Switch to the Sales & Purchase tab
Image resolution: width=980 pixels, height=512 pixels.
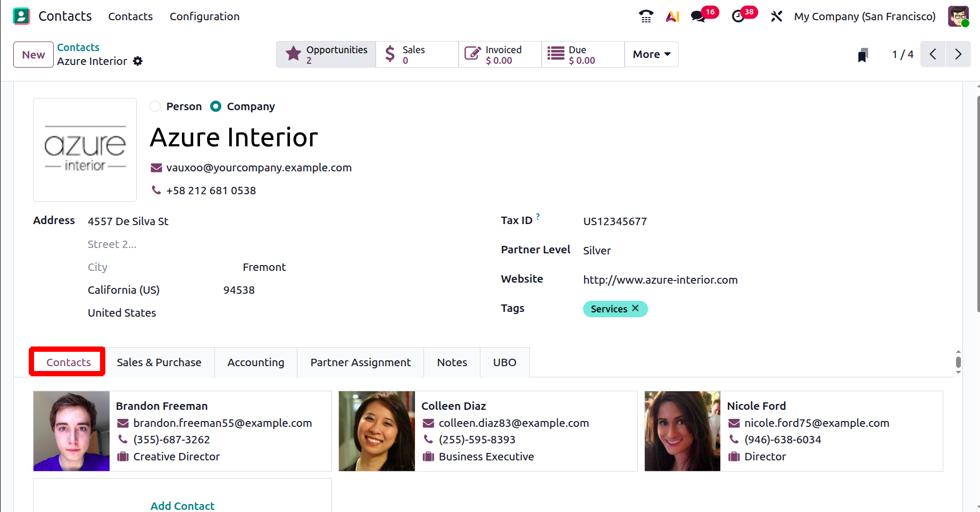point(159,362)
